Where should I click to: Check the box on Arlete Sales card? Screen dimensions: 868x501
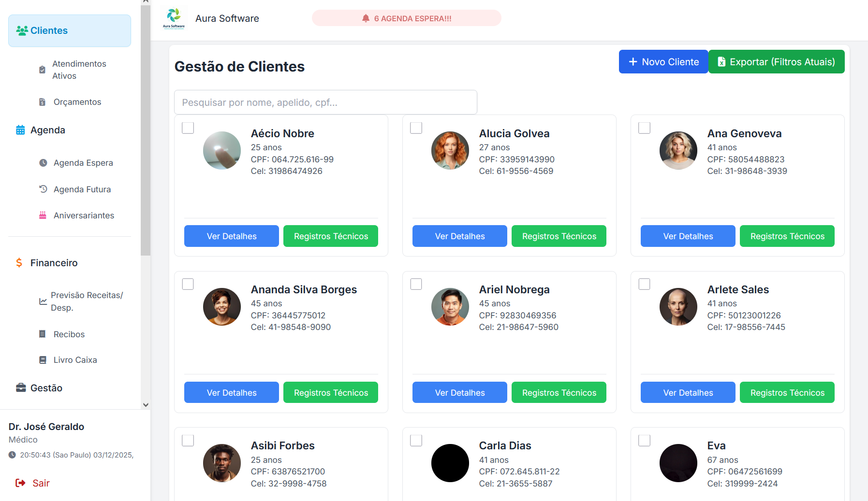(645, 284)
